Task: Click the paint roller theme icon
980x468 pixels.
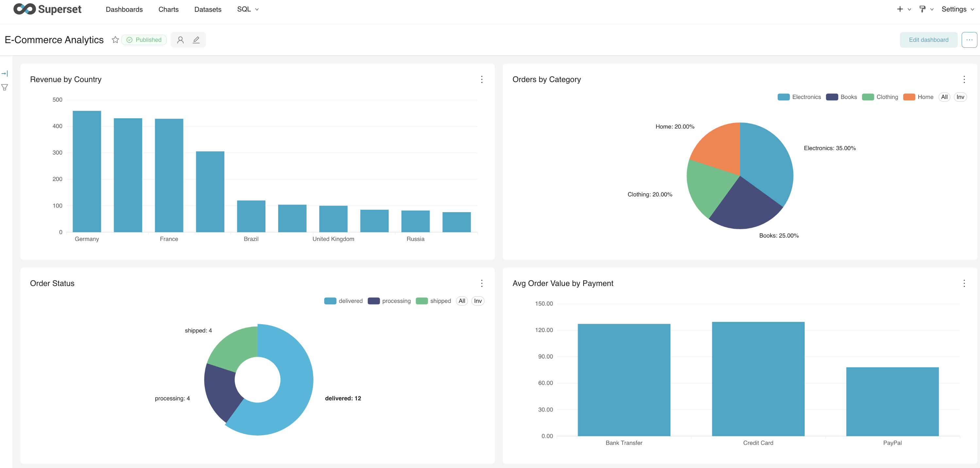Action: (922, 9)
